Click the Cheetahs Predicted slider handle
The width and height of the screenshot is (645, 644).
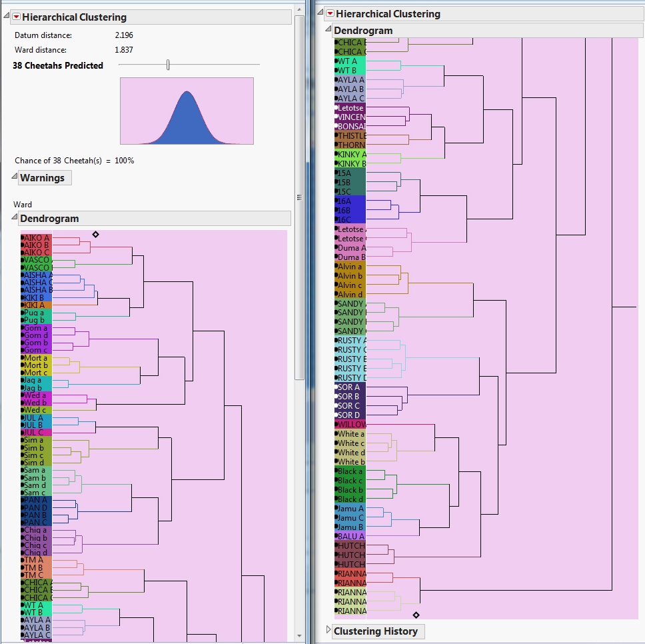(x=168, y=65)
